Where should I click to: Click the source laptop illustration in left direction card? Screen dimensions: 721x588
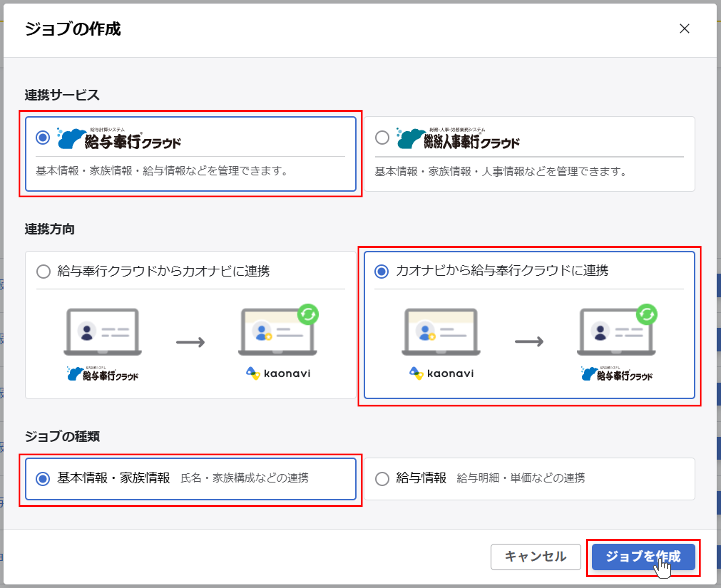103,332
